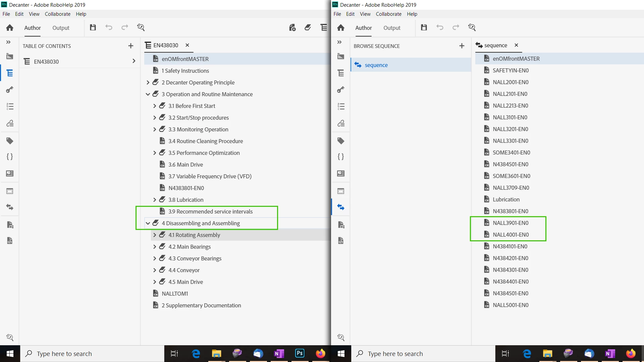The width and height of the screenshot is (644, 362).
Task: Open the Collaborate menu in right window
Action: pos(388,14)
